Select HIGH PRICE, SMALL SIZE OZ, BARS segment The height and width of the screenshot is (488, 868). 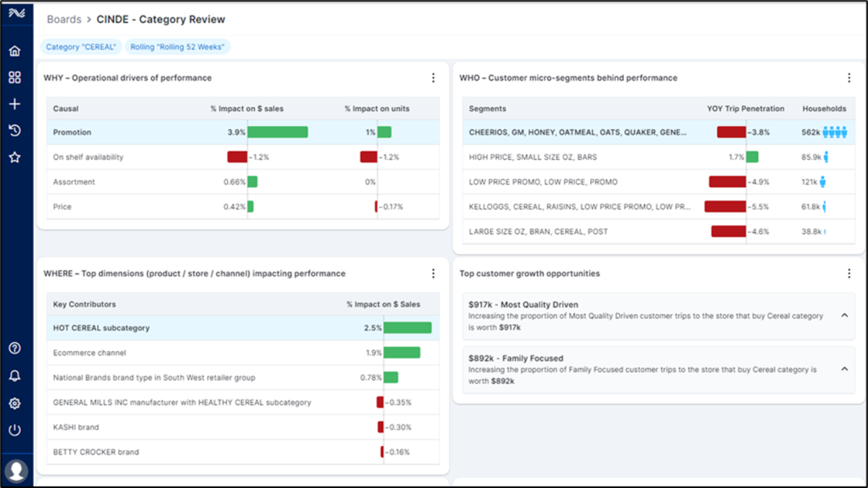coord(658,157)
